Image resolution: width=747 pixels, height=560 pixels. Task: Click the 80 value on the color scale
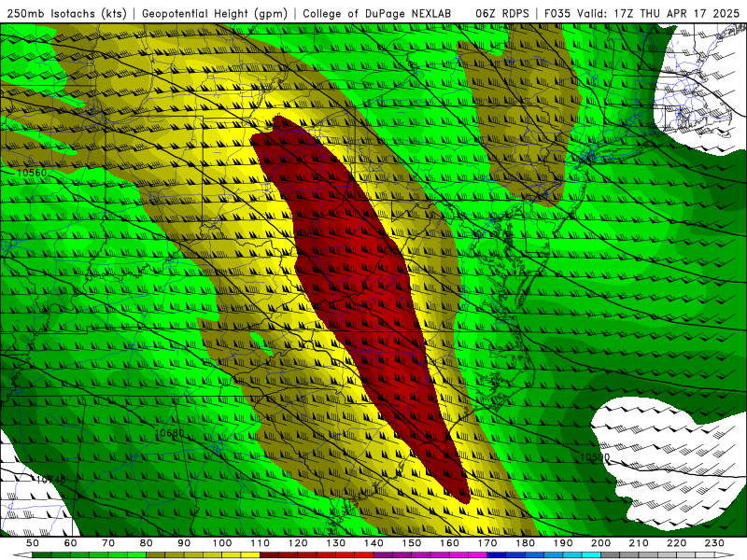(147, 543)
